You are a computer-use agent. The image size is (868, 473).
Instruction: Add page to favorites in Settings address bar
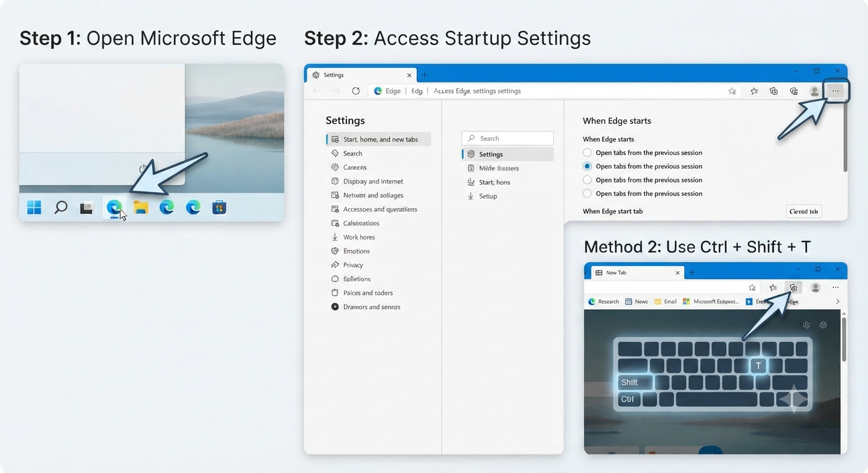tap(732, 91)
